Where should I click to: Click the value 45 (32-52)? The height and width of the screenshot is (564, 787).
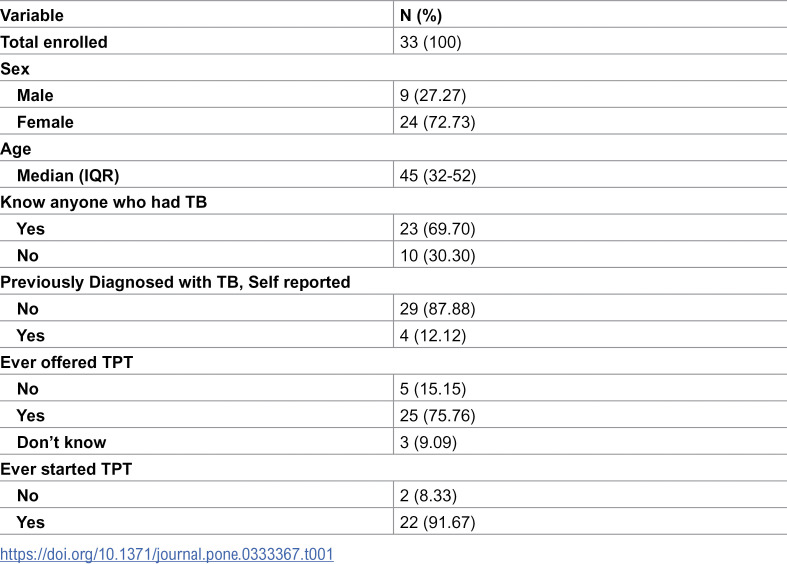[x=438, y=176]
